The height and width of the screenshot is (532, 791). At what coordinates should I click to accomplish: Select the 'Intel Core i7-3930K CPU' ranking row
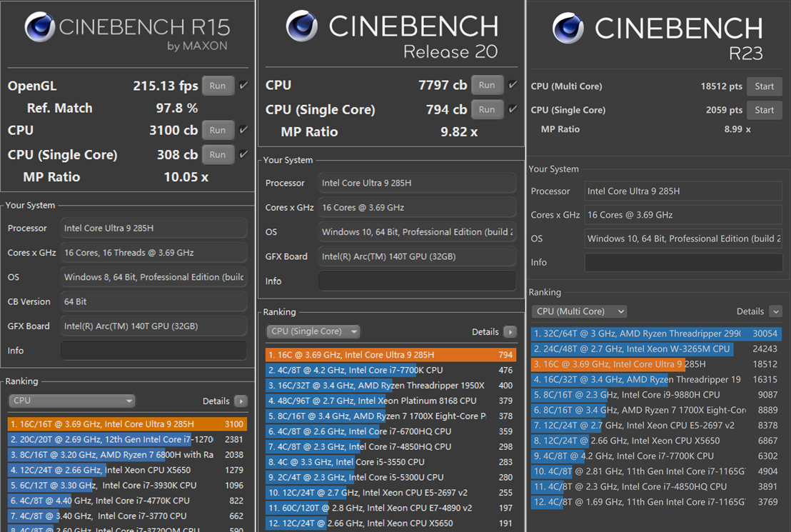127,486
